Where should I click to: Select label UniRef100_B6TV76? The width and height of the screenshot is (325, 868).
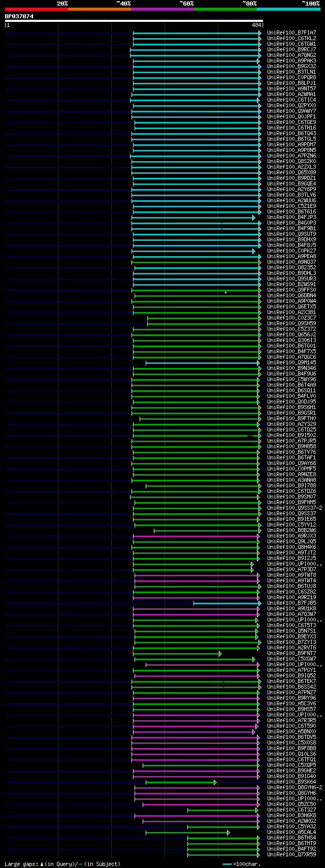coord(291,452)
